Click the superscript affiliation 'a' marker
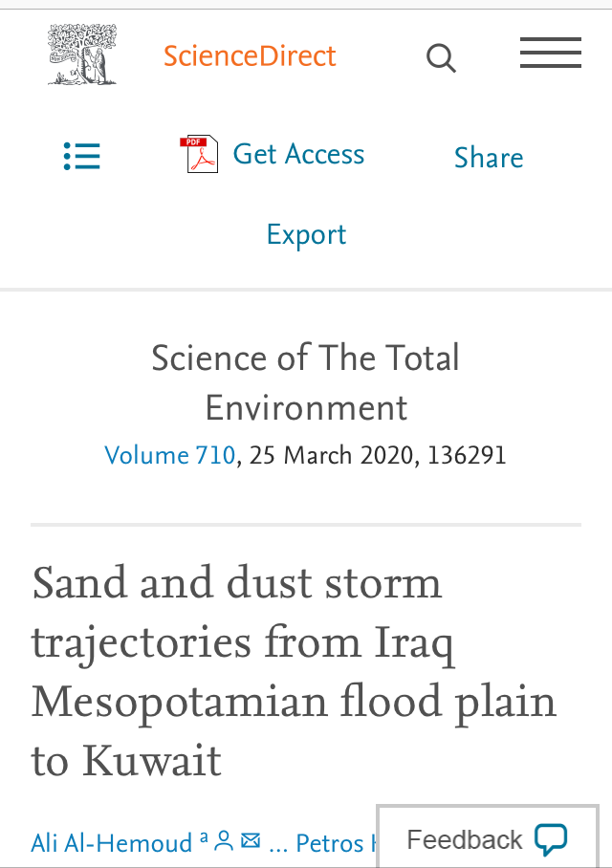The width and height of the screenshot is (612, 868). pyautogui.click(x=204, y=839)
